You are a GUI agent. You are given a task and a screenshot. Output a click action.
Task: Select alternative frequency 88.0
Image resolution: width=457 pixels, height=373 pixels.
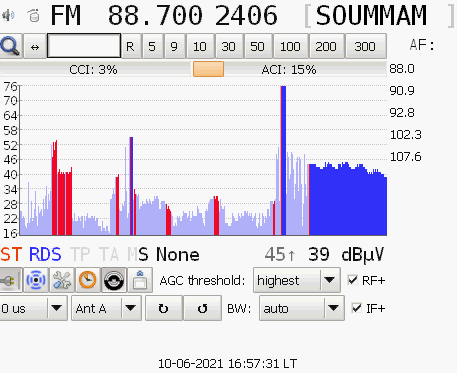[402, 69]
